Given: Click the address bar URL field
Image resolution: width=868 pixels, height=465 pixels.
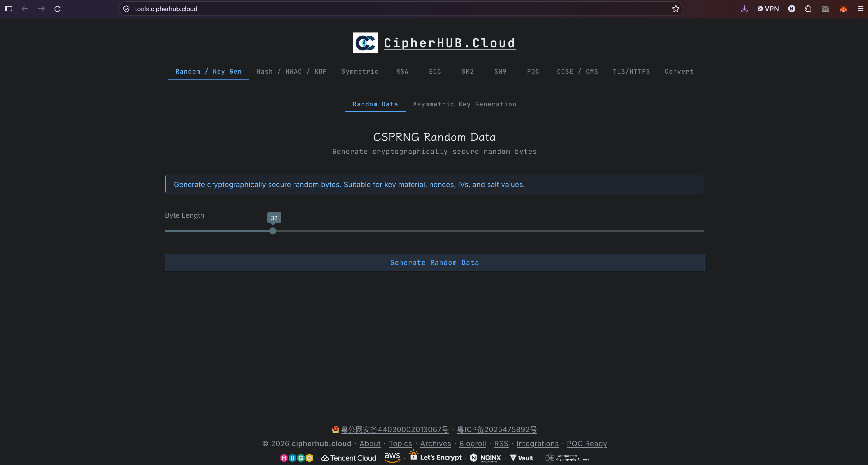Looking at the screenshot, I should tap(401, 9).
